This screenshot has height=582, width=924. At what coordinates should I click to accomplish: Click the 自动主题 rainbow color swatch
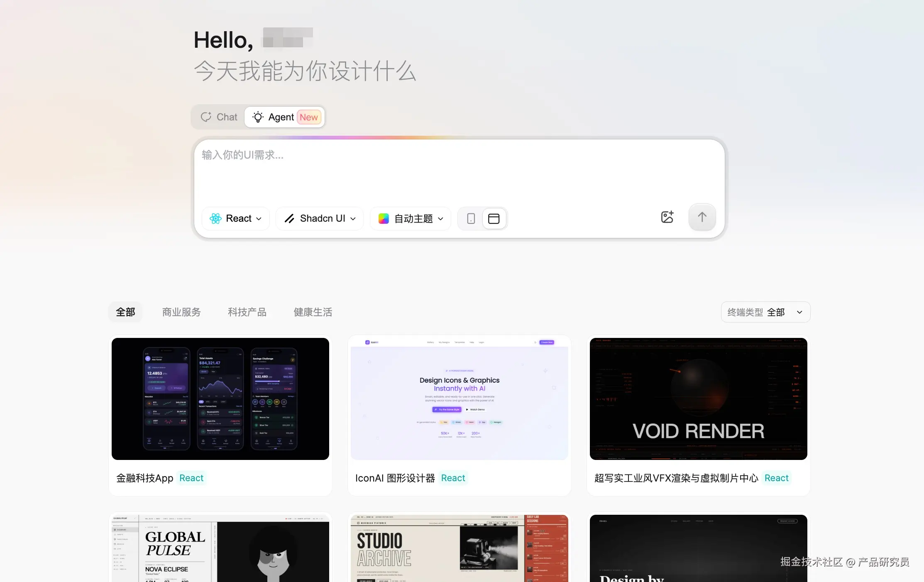[384, 219]
